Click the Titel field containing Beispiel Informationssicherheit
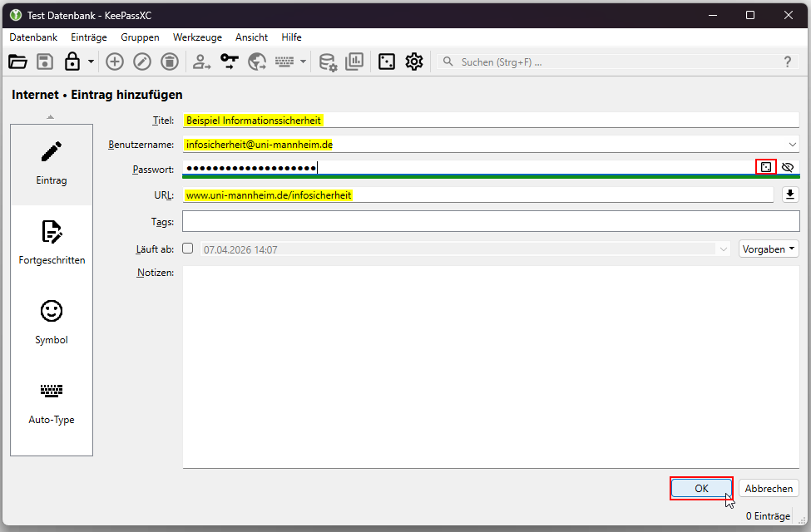Screen dimensions: 811x532 coord(491,121)
